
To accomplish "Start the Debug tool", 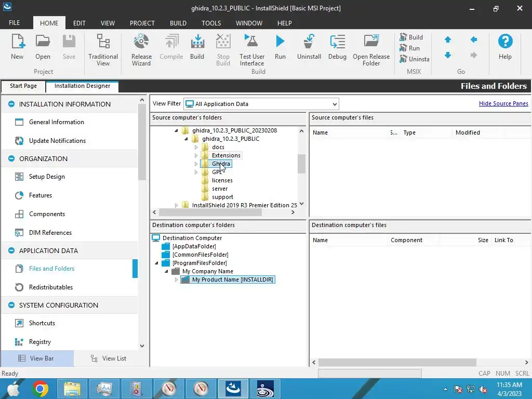I will 337,47.
